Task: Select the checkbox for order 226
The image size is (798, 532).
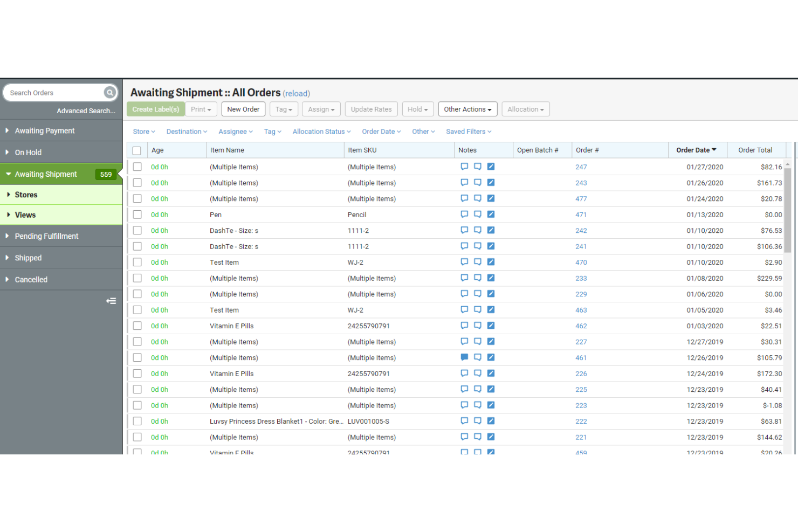Action: 137,374
